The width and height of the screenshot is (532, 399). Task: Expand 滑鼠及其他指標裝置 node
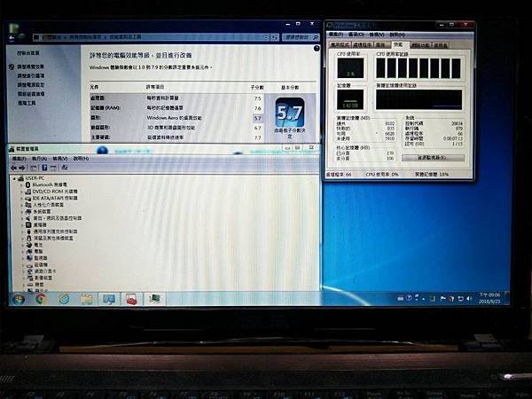tap(22, 239)
